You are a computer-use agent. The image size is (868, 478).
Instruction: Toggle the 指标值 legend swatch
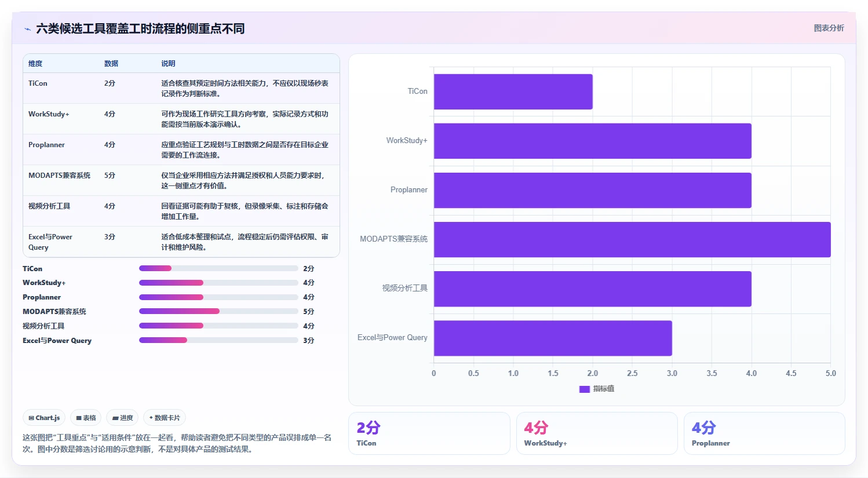[584, 389]
